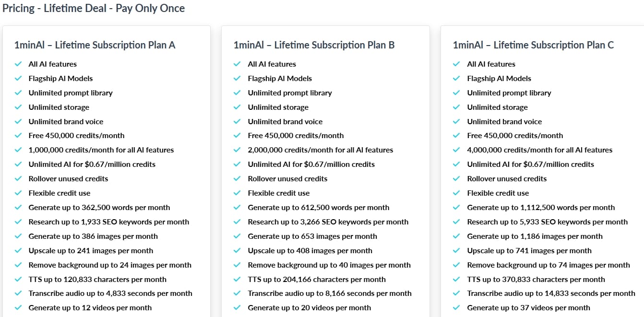Screen dimensions: 644x317
Task: Click the checkmark next to "TTS up to 120,833 characters"
Action: [x=18, y=279]
